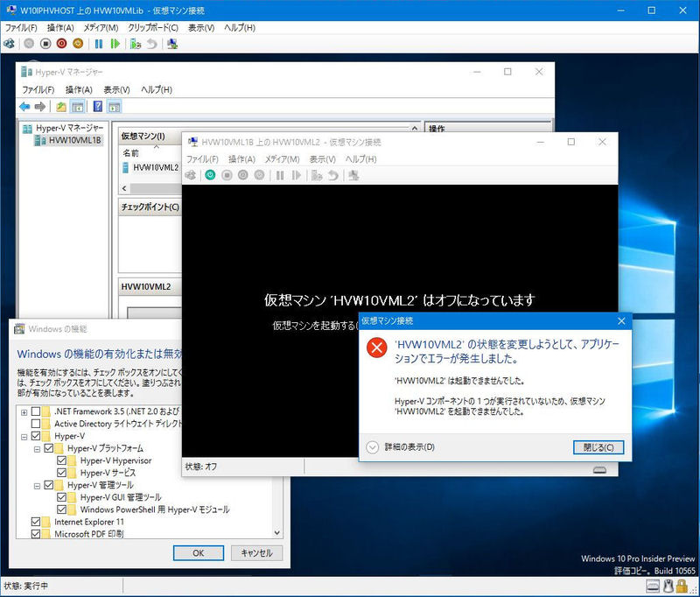Select HVW10VML1B server node in tree
This screenshot has width=700, height=597.
pos(69,140)
